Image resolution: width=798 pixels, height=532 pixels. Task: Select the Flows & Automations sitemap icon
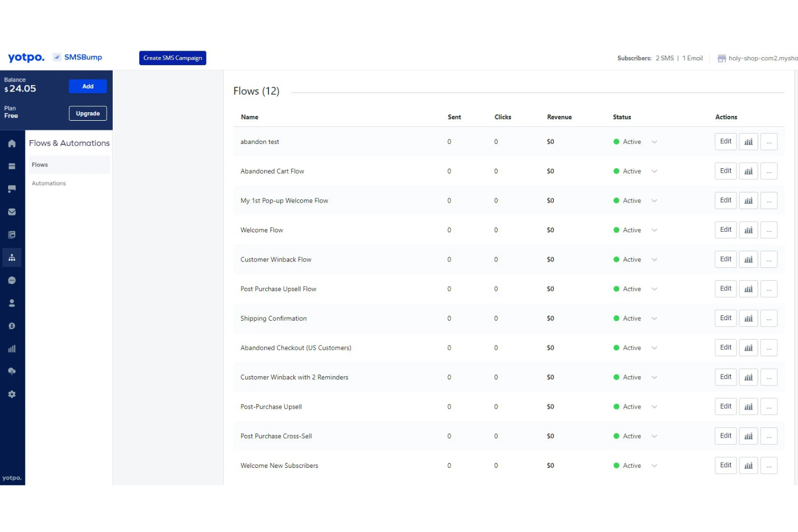pos(12,257)
